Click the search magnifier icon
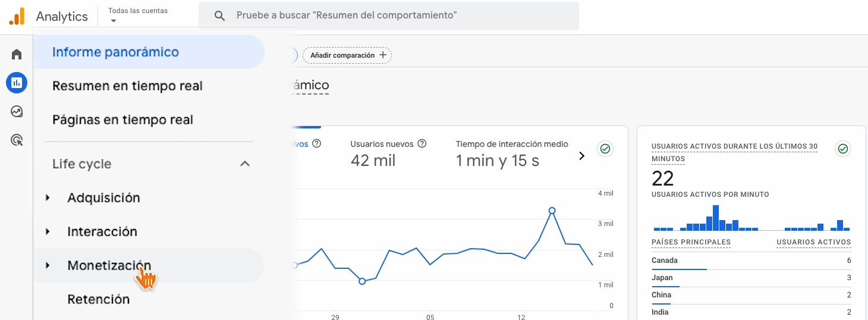The image size is (868, 320). pos(219,16)
